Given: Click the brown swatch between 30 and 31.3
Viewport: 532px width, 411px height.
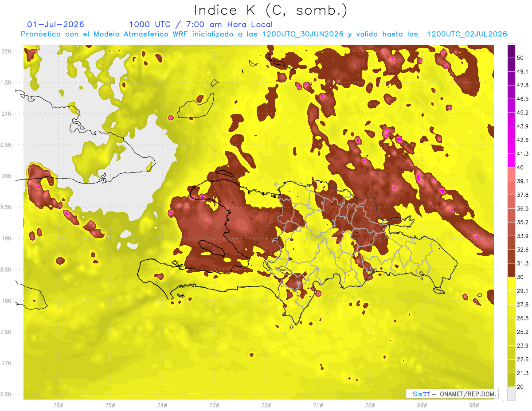Looking at the screenshot, I should (511, 270).
